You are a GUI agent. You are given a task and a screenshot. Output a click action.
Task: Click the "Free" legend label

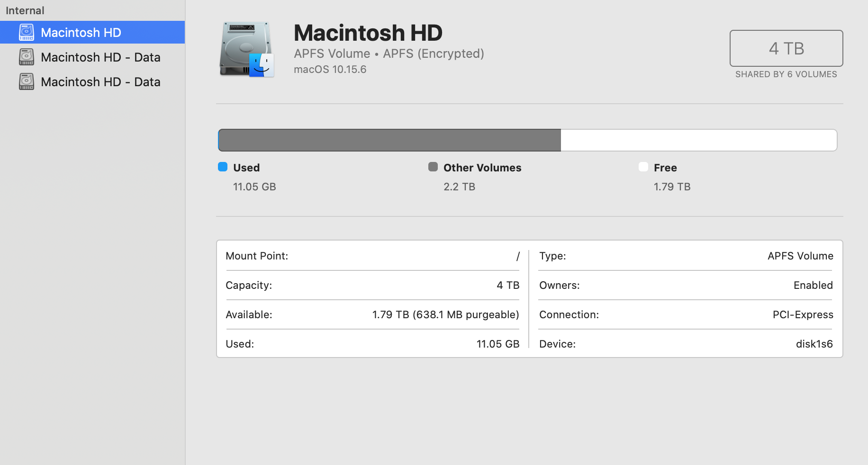665,168
